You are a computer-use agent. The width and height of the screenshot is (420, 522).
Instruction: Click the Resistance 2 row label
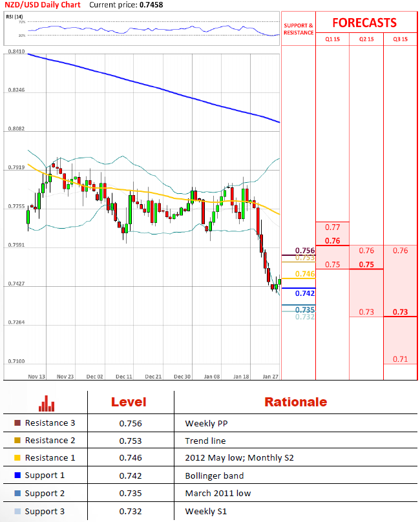50,440
